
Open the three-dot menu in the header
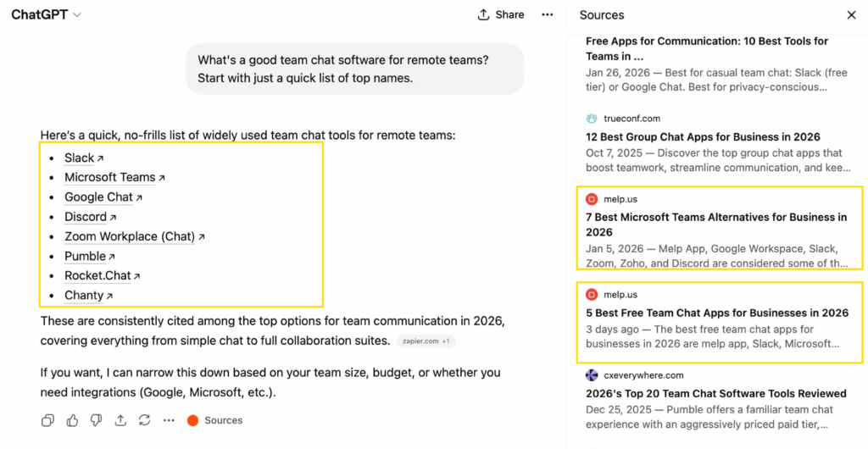[x=547, y=15]
